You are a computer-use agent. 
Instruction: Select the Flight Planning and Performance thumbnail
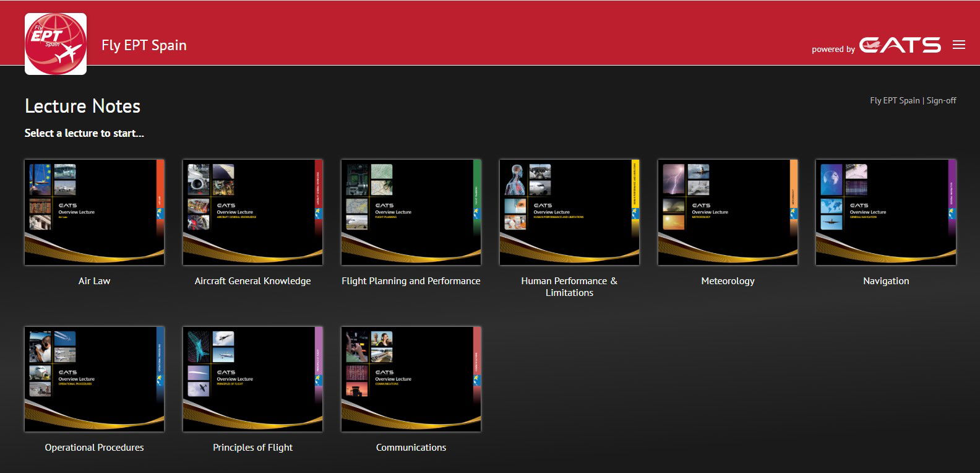(x=411, y=212)
